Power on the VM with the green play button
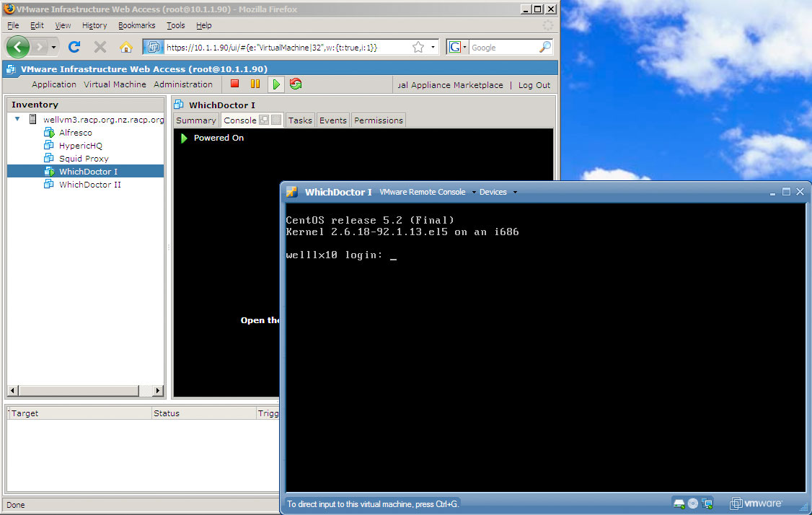812x515 pixels. (x=276, y=84)
